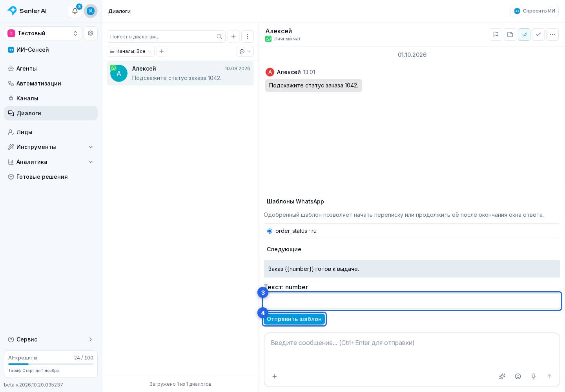Go to ИИ-Сенсей
This screenshot has height=392, width=565.
click(x=51, y=50)
